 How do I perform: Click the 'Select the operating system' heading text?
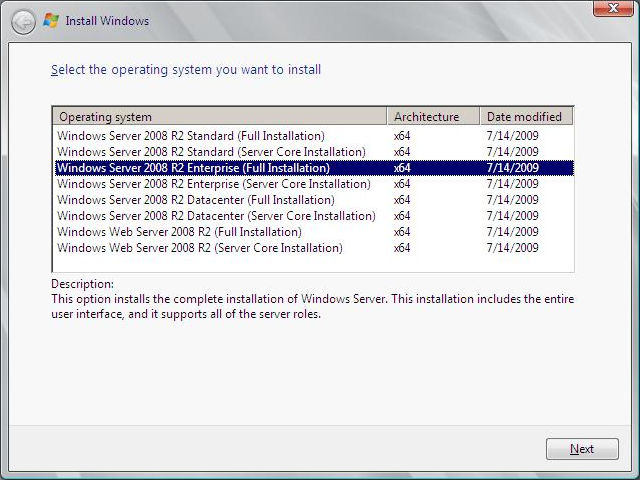[x=186, y=70]
